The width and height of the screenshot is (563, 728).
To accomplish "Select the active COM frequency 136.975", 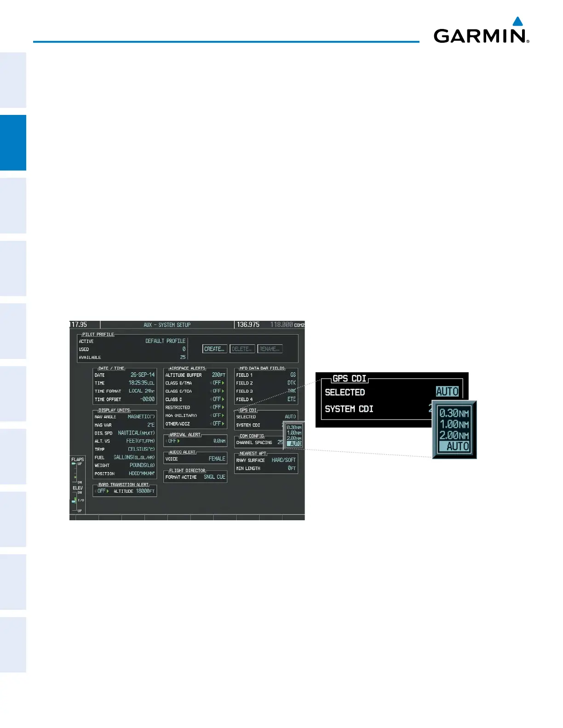I will [248, 324].
